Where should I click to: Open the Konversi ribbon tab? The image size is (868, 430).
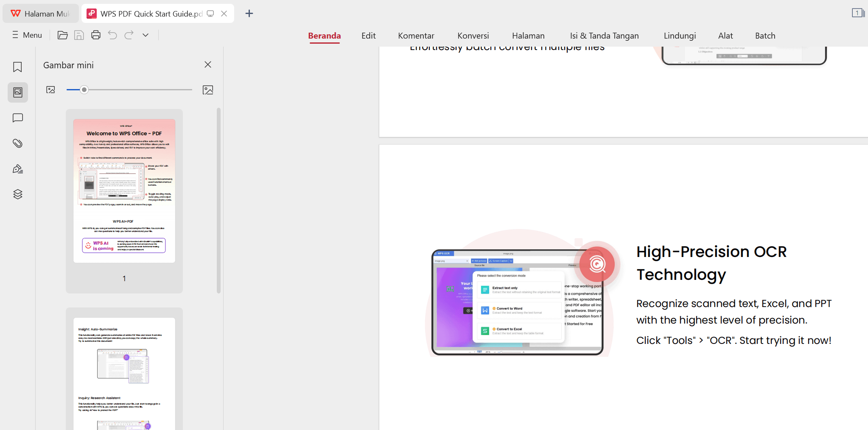(473, 36)
